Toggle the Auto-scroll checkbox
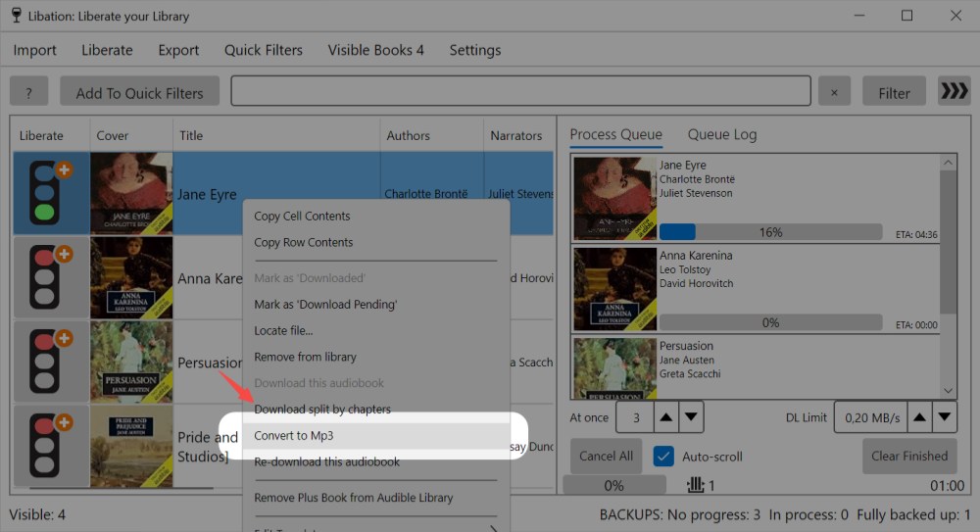 pyautogui.click(x=663, y=457)
